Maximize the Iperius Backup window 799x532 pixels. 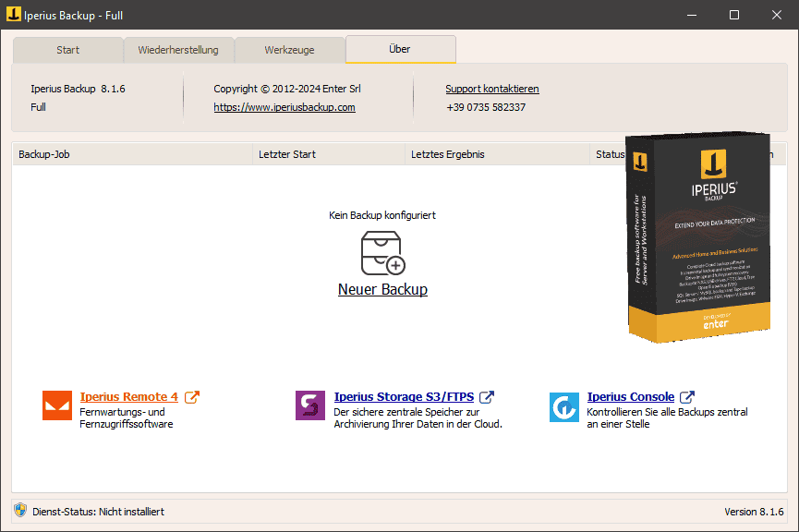734,15
